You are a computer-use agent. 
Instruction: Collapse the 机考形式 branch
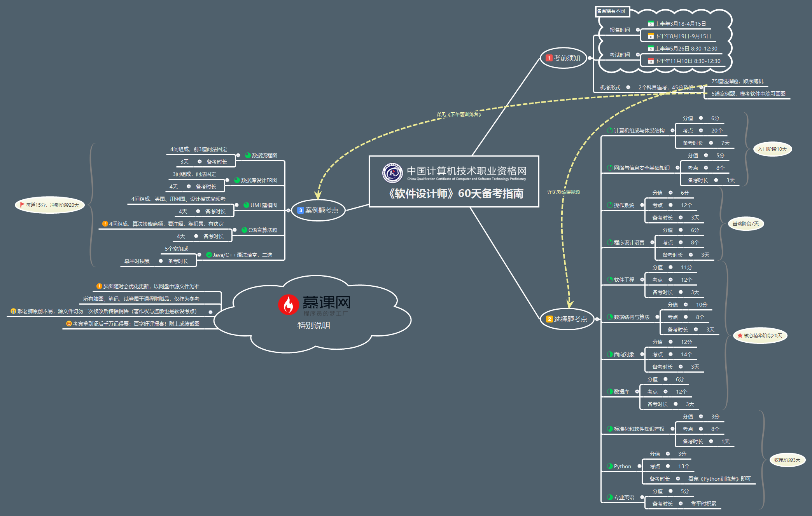tap(628, 87)
